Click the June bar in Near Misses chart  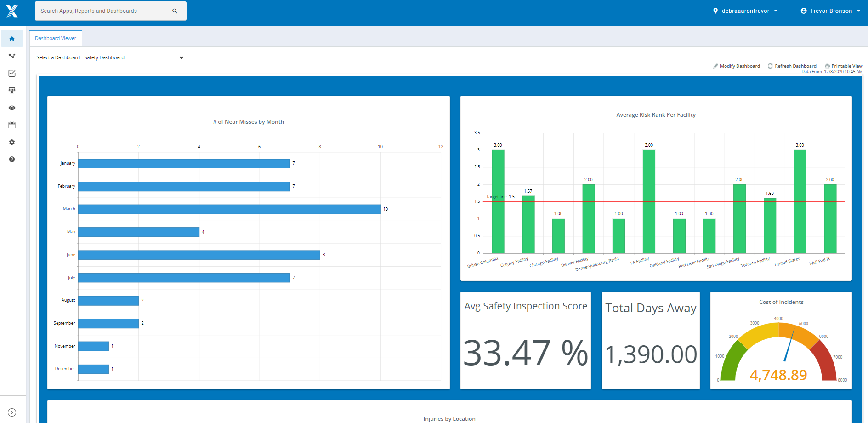(199, 255)
